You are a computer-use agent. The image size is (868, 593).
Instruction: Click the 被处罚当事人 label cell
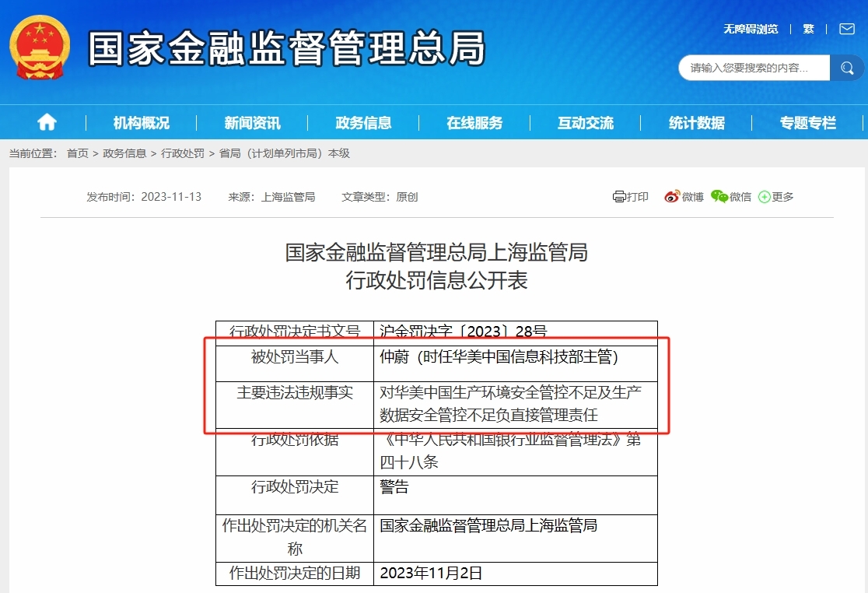[295, 363]
